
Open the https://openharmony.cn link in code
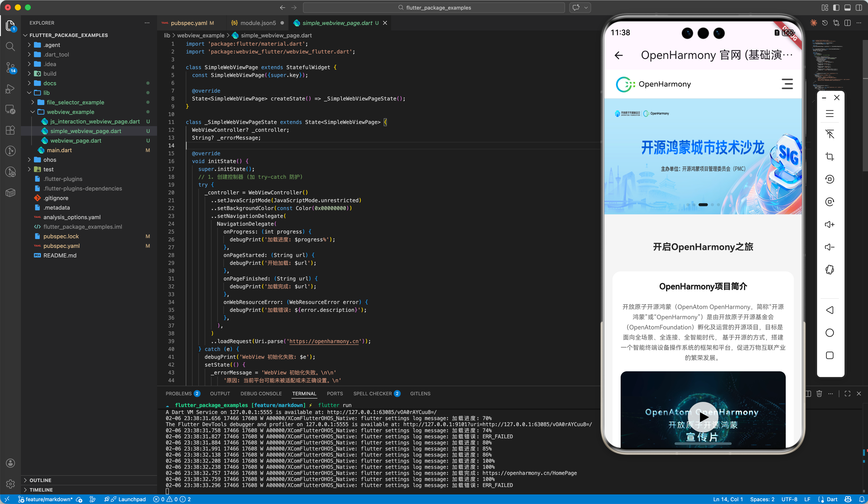pos(323,341)
